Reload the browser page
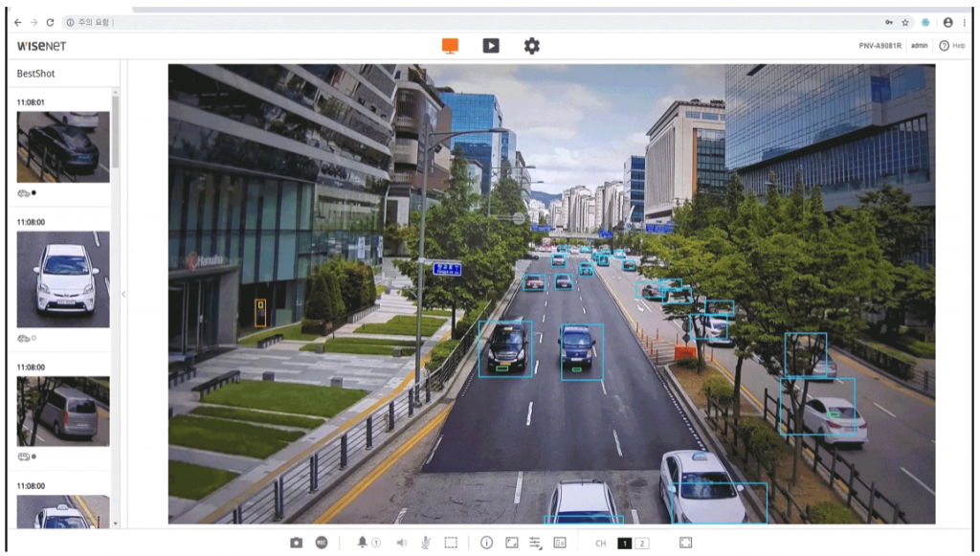Viewport: 980px width, 556px height. pyautogui.click(x=50, y=23)
